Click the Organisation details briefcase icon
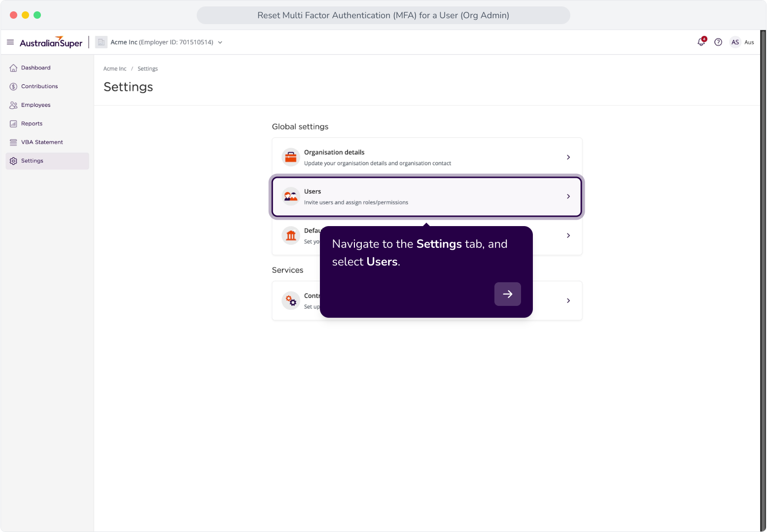767x532 pixels. [291, 157]
